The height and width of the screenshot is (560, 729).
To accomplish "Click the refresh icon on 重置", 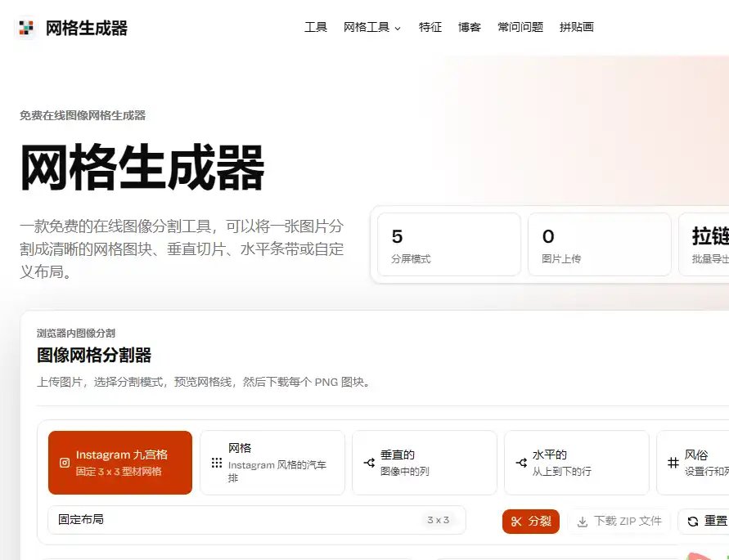I will [693, 522].
